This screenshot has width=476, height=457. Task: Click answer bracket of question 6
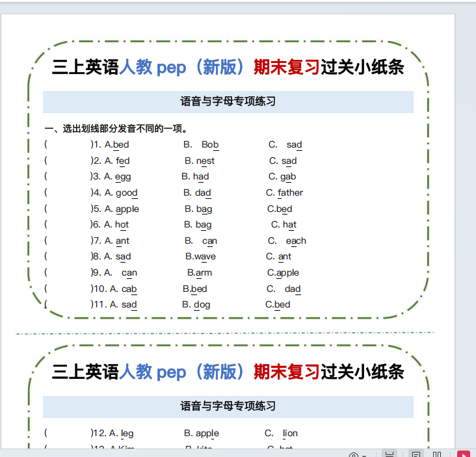tap(69, 224)
